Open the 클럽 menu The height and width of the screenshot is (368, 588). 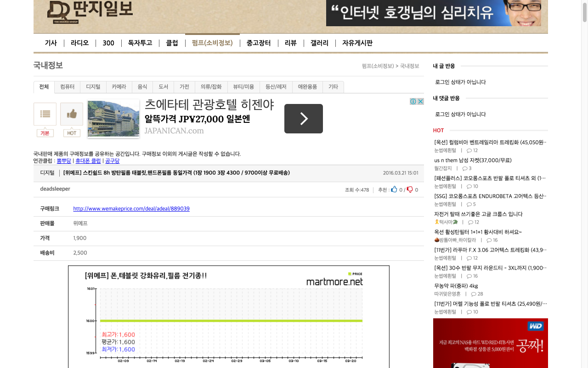pyautogui.click(x=172, y=43)
